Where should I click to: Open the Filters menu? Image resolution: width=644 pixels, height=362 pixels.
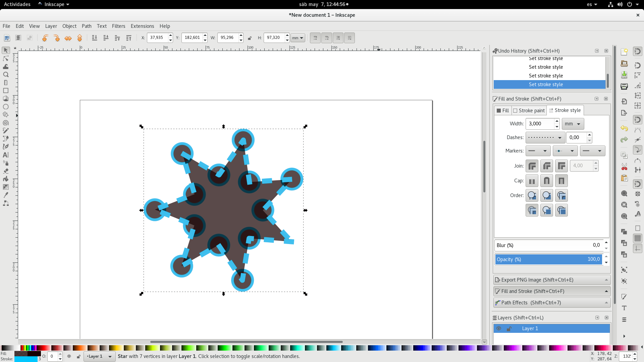point(118,25)
